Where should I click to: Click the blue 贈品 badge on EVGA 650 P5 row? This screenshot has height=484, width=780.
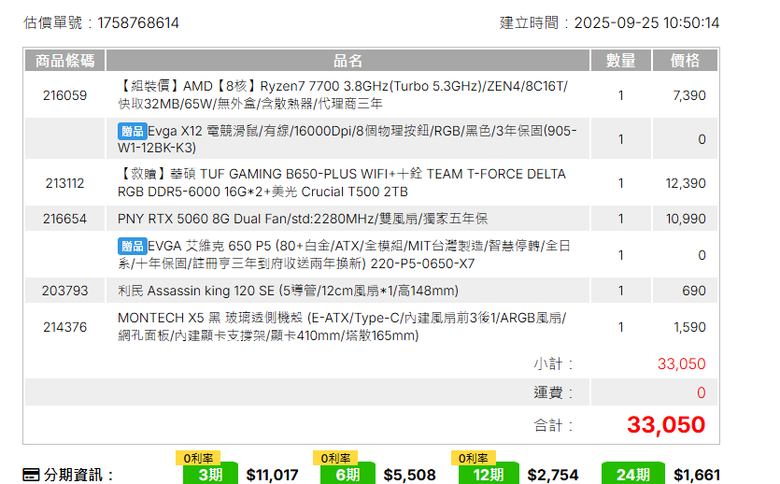point(132,246)
